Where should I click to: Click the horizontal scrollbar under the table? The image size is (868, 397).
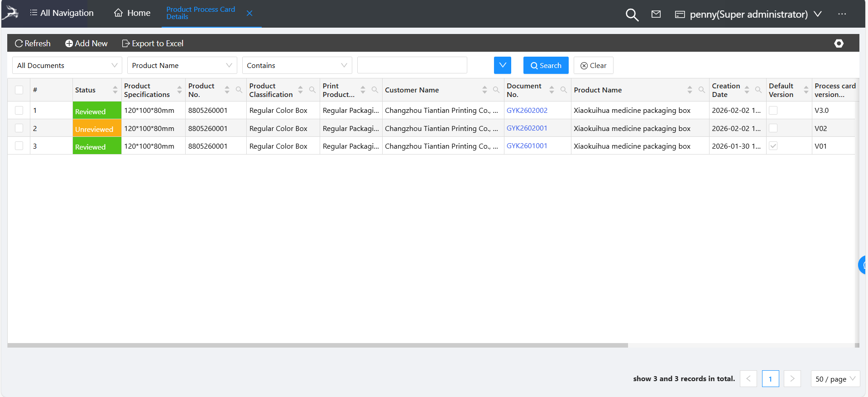click(317, 345)
